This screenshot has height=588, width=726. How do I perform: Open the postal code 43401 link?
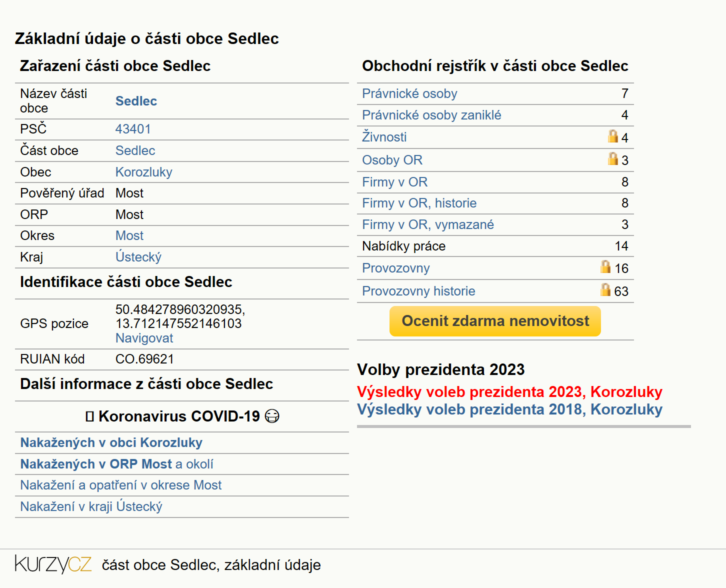133,129
